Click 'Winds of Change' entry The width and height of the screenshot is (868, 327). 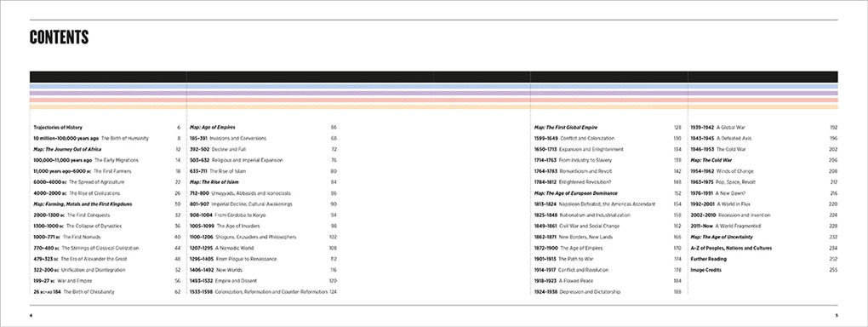[x=734, y=171]
